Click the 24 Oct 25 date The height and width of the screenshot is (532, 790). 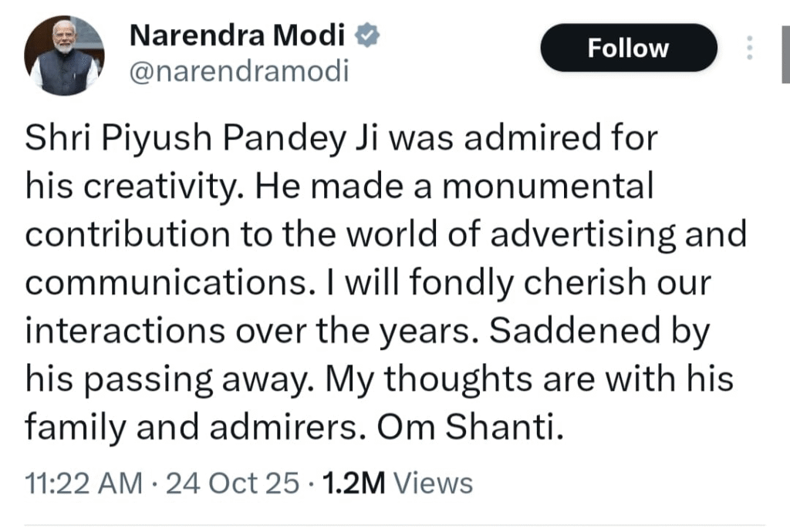[232, 483]
